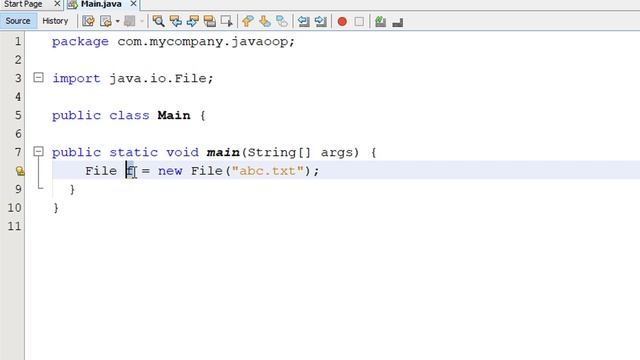Start macro recording with the red circle
The height and width of the screenshot is (360, 640).
(342, 22)
